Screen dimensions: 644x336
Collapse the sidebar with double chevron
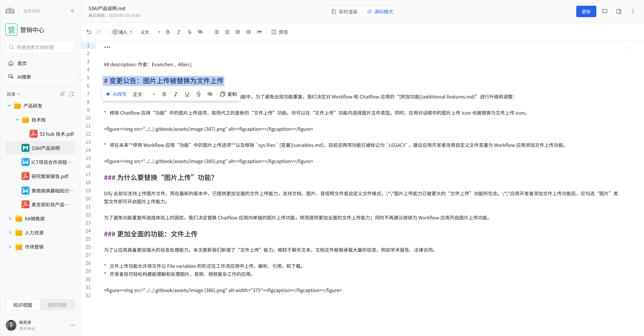(x=72, y=11)
